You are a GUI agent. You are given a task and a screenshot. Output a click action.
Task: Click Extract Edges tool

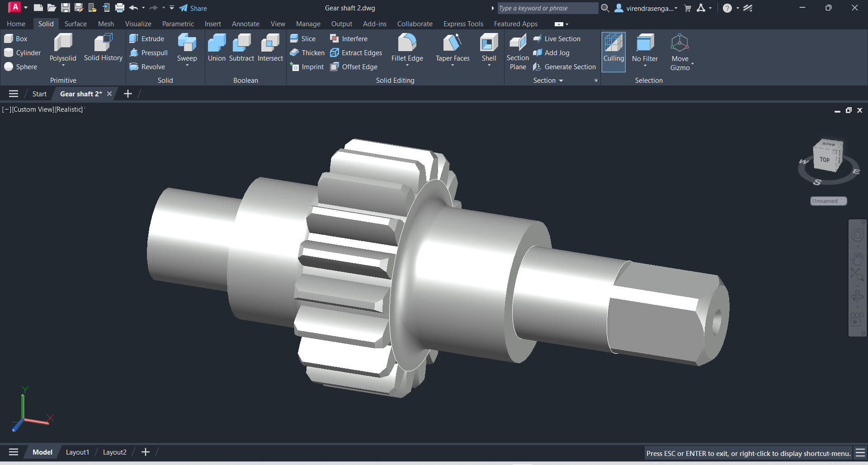click(356, 53)
